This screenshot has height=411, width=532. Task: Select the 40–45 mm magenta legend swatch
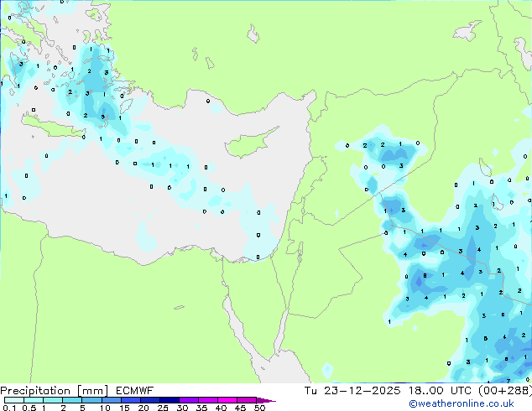tap(227, 400)
